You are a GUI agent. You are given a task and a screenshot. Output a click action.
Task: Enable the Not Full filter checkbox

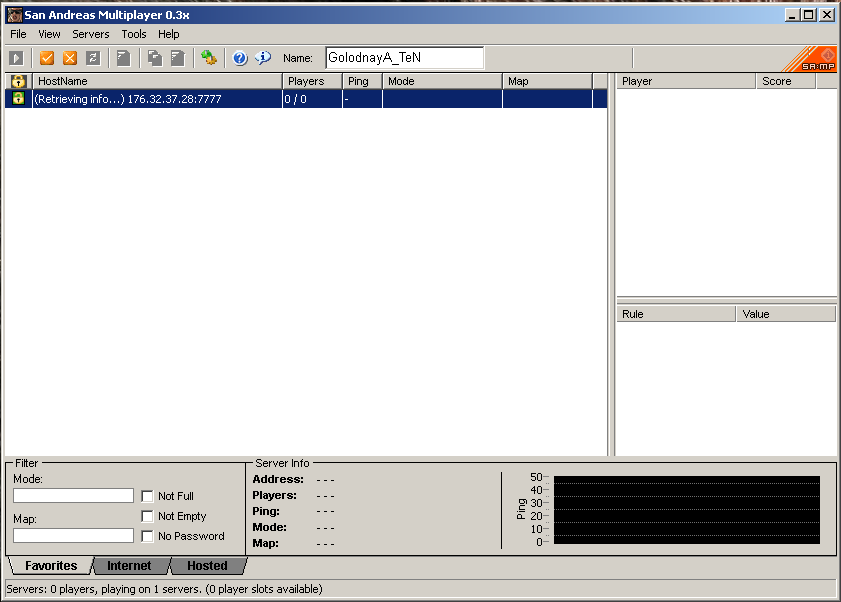coord(147,496)
